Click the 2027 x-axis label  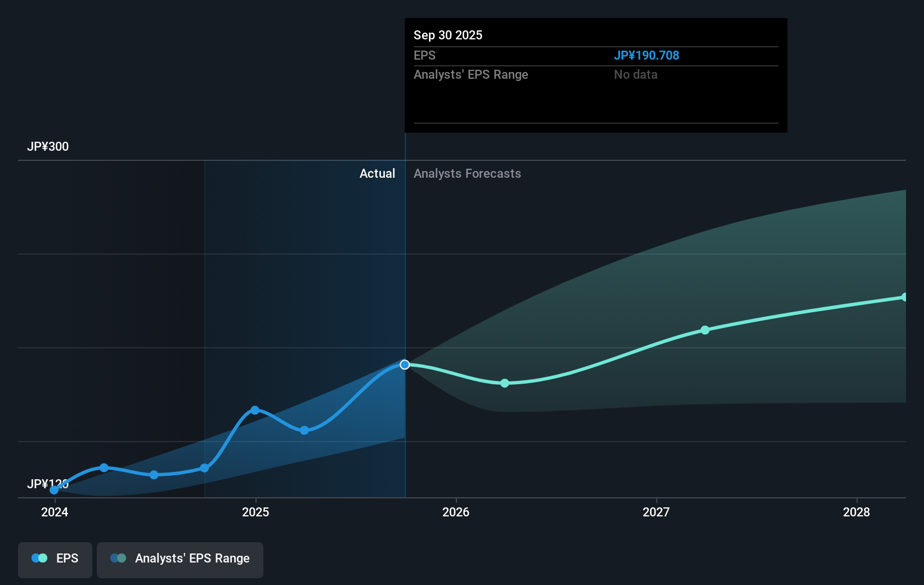656,512
